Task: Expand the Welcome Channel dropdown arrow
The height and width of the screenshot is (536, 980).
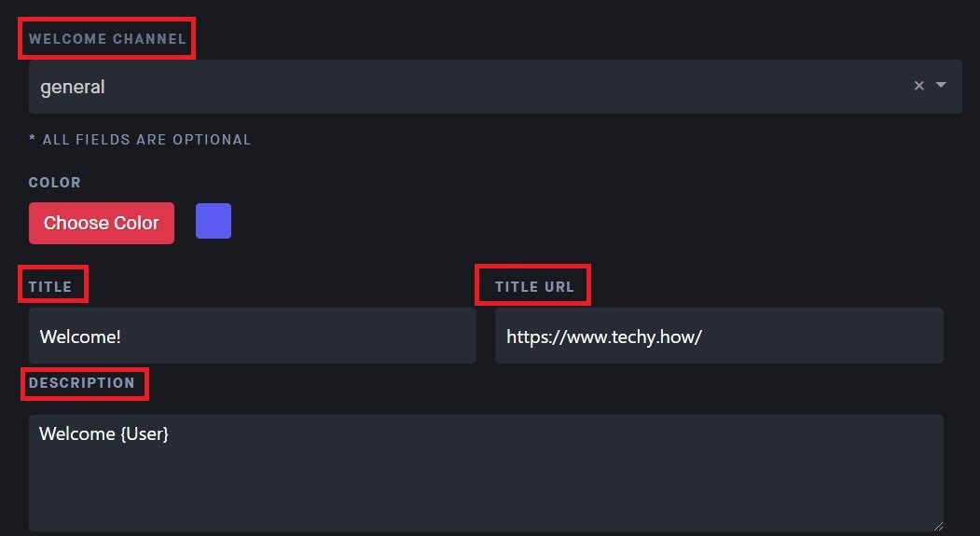Action: click(941, 85)
